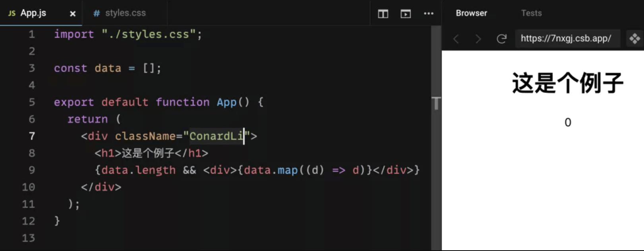Select the Browser panel tab
Viewport: 644px width, 251px height.
point(471,13)
